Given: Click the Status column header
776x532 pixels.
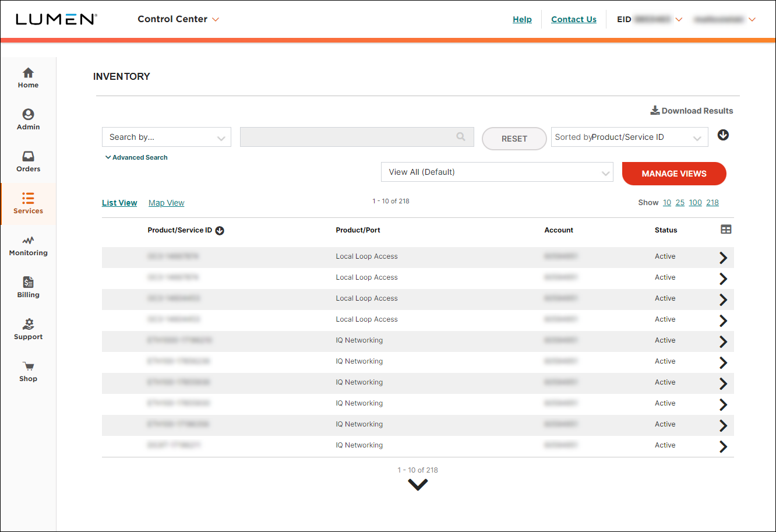Looking at the screenshot, I should 666,230.
